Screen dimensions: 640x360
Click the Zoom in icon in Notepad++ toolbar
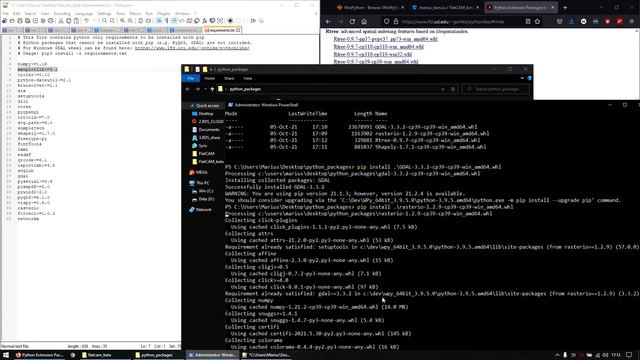pyautogui.click(x=122, y=20)
